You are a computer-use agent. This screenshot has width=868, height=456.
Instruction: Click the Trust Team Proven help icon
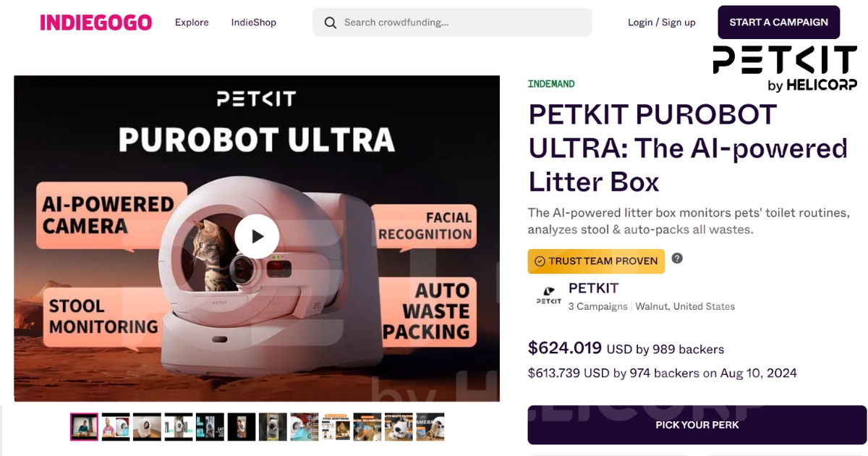pos(677,258)
